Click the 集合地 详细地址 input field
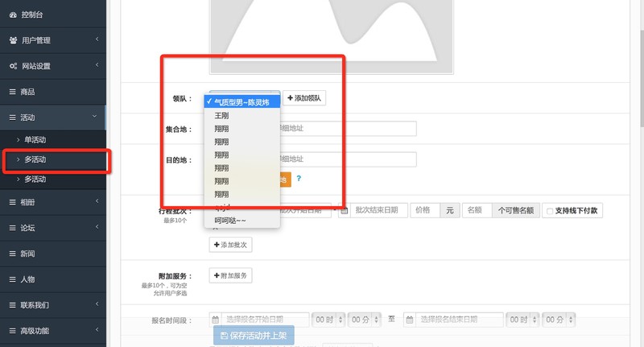 [x=349, y=129]
